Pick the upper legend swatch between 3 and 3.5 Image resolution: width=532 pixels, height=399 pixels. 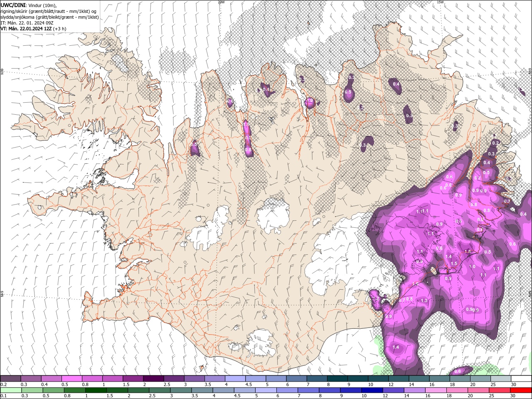point(194,379)
